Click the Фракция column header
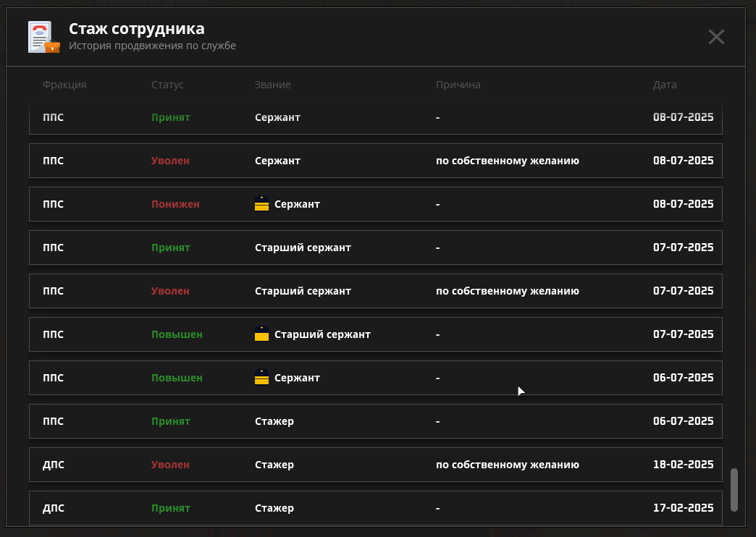This screenshot has height=537, width=756. (x=64, y=85)
